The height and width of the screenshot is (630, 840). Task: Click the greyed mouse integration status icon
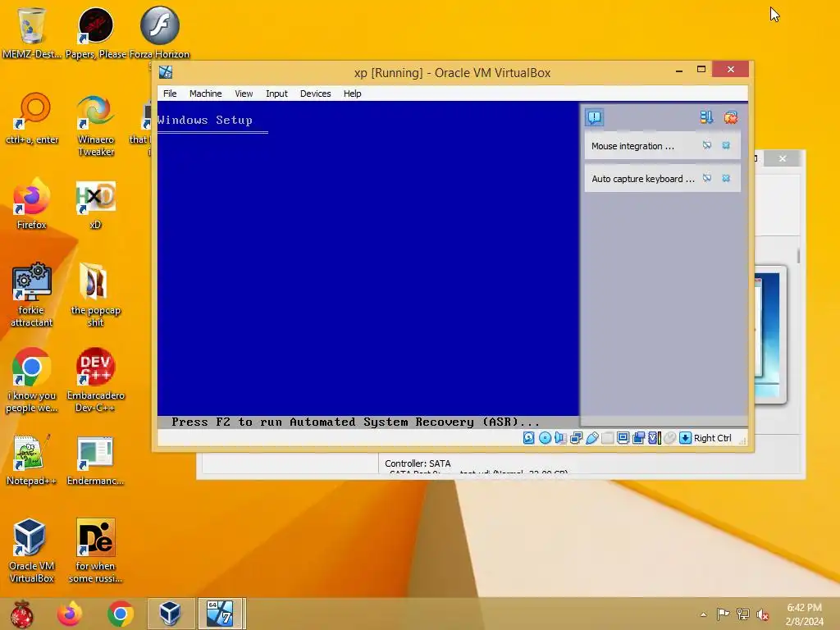click(x=669, y=438)
